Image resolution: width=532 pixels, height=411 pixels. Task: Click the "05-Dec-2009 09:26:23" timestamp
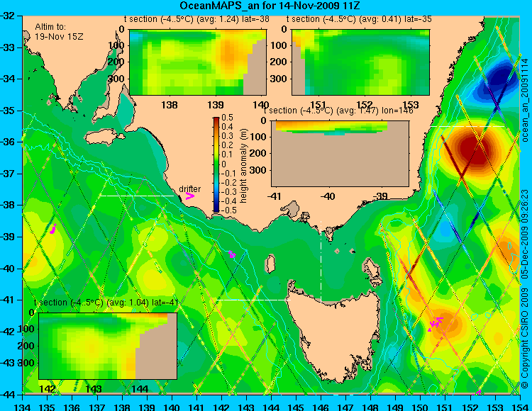tap(525, 234)
